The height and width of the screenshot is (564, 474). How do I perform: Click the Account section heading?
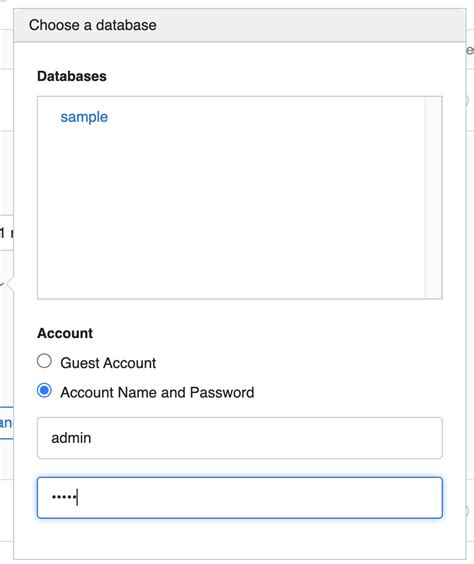65,333
